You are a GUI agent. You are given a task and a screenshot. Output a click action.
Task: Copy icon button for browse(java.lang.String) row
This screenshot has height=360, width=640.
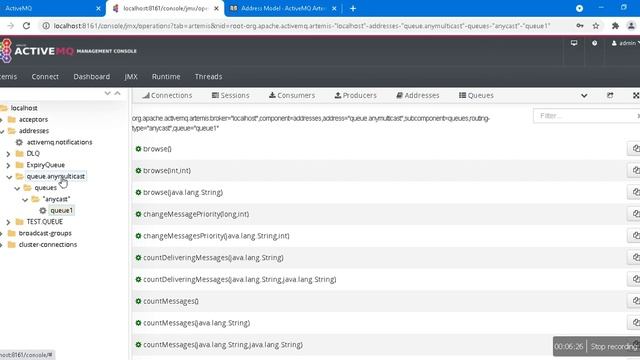[x=635, y=192]
